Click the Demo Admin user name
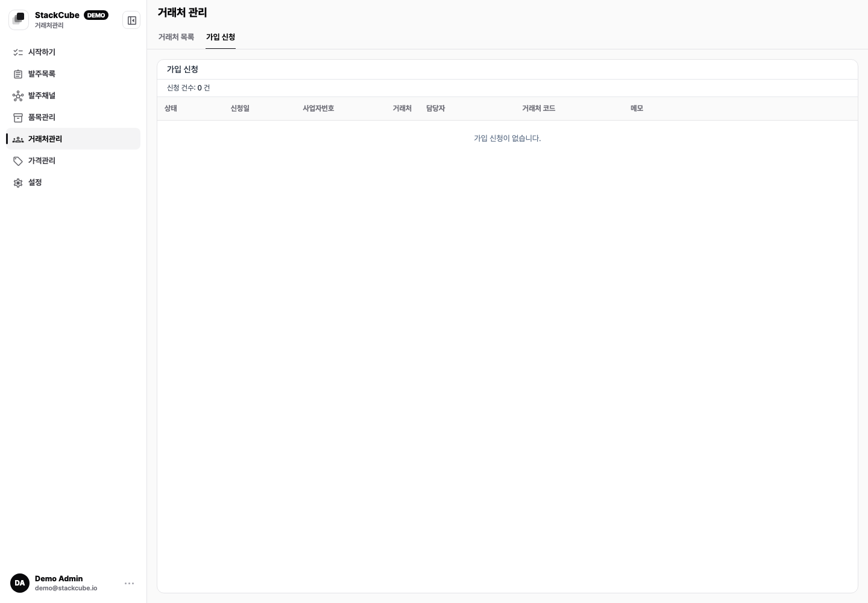Image resolution: width=868 pixels, height=603 pixels. click(58, 578)
